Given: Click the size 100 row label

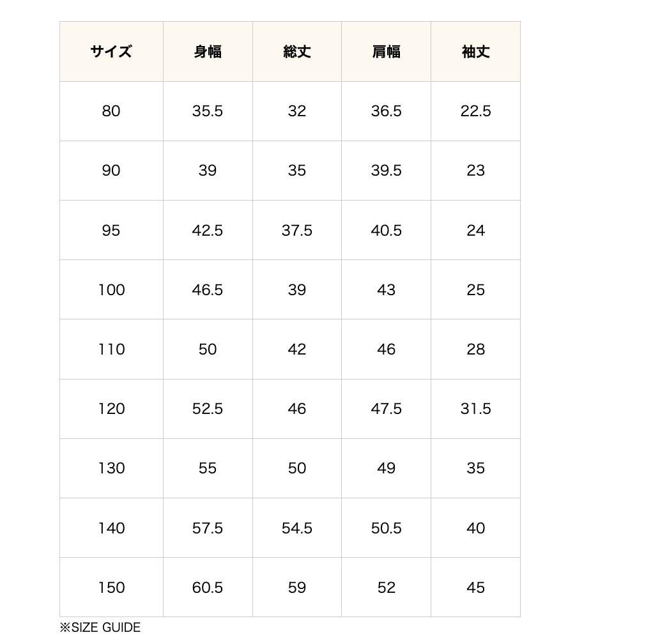Looking at the screenshot, I should (111, 290).
